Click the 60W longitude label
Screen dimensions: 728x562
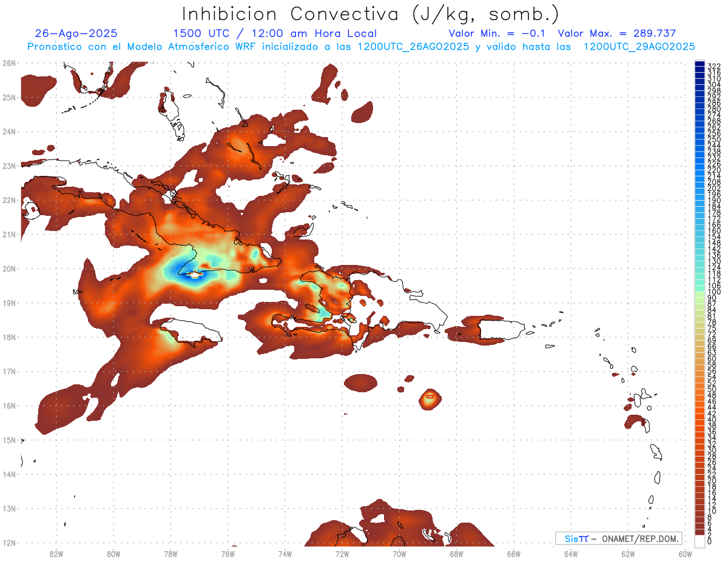click(686, 554)
